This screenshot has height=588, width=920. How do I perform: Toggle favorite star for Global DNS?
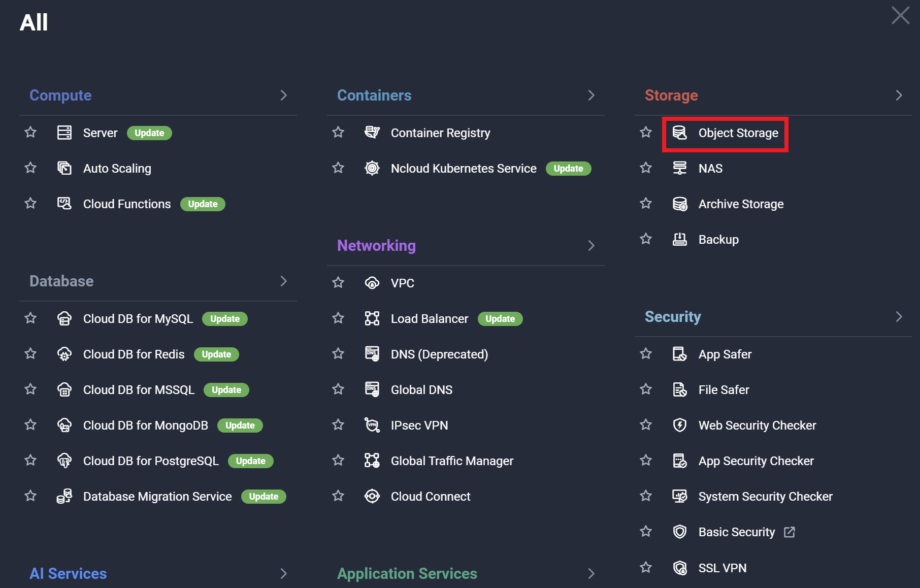pos(338,389)
